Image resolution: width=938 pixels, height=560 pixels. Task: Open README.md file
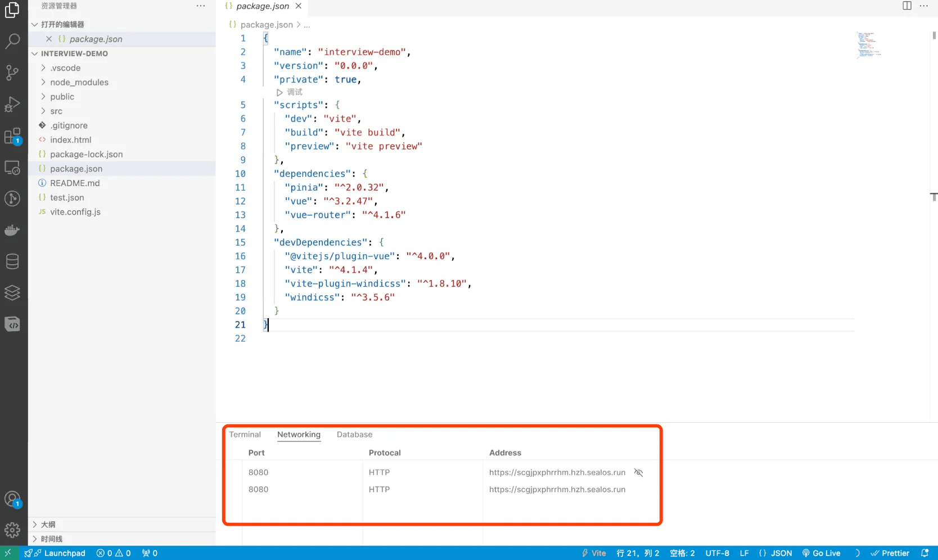tap(121, 183)
